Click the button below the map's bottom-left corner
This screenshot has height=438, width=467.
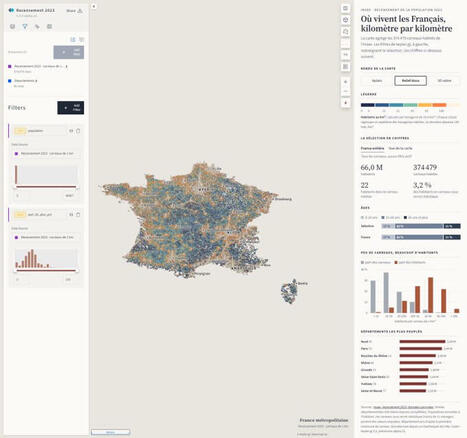(110, 432)
